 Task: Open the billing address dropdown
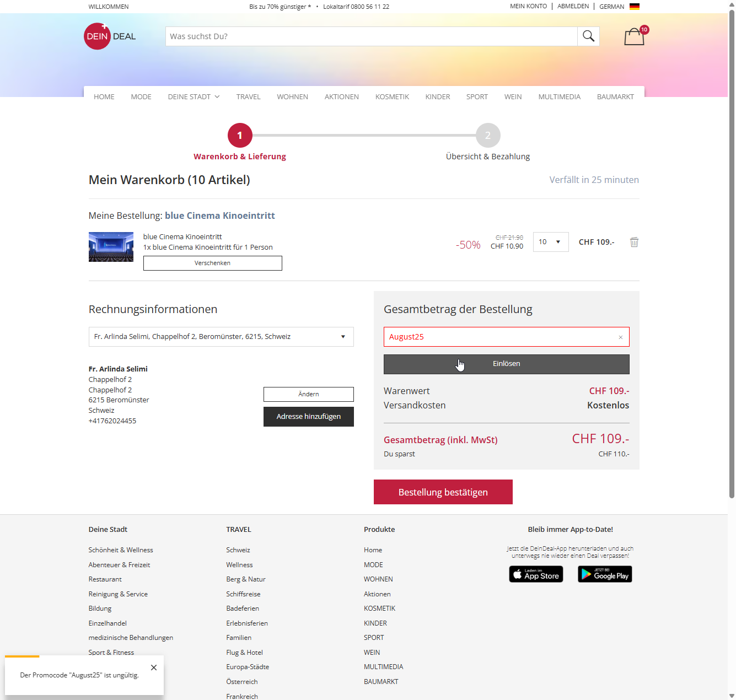(x=221, y=337)
